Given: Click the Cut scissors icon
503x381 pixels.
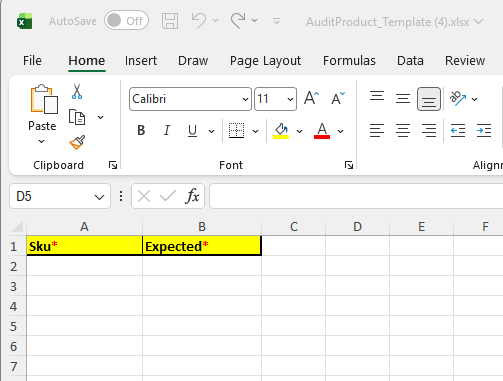Looking at the screenshot, I should 77,91.
